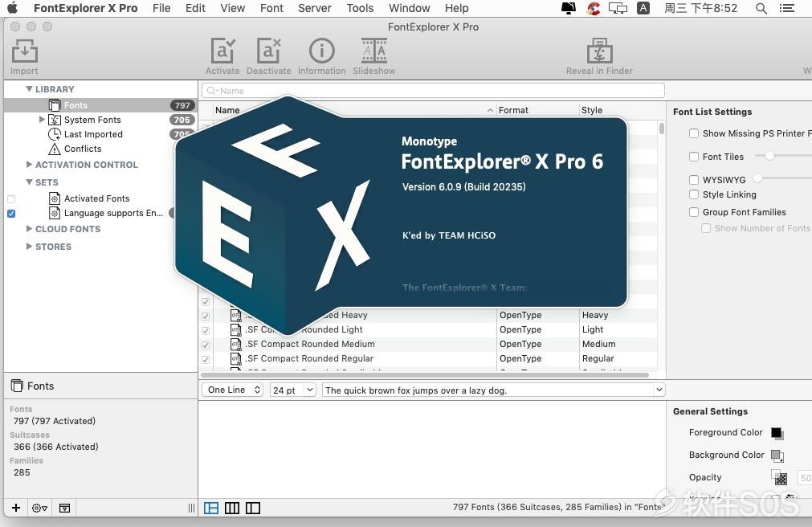Image resolution: width=812 pixels, height=527 pixels.
Task: Click the Reveal in Finder icon
Action: pos(599,51)
